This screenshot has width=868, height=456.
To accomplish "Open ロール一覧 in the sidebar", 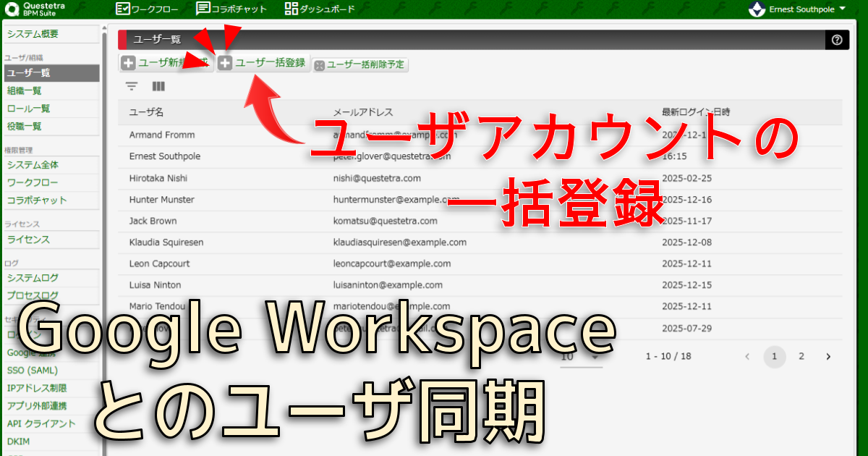I will pos(51,109).
